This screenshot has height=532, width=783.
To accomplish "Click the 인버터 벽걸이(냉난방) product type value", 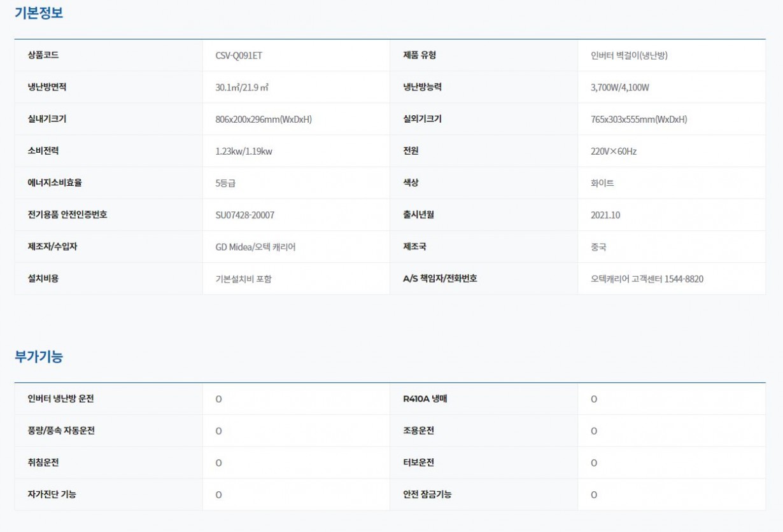I will (x=629, y=55).
